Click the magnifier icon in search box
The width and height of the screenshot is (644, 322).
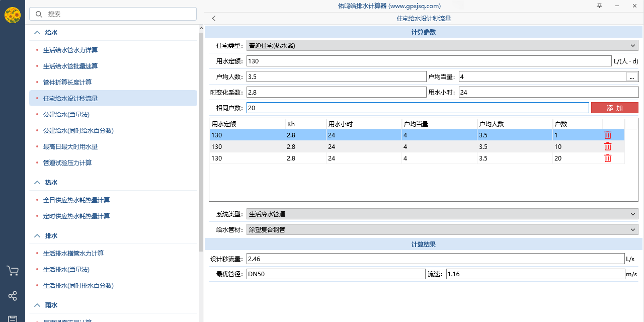click(39, 14)
